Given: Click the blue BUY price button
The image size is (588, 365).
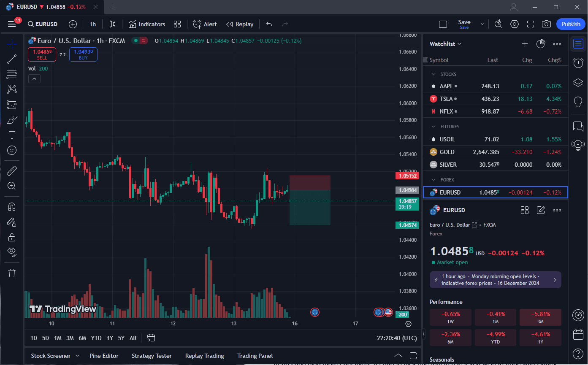Looking at the screenshot, I should [x=83, y=54].
